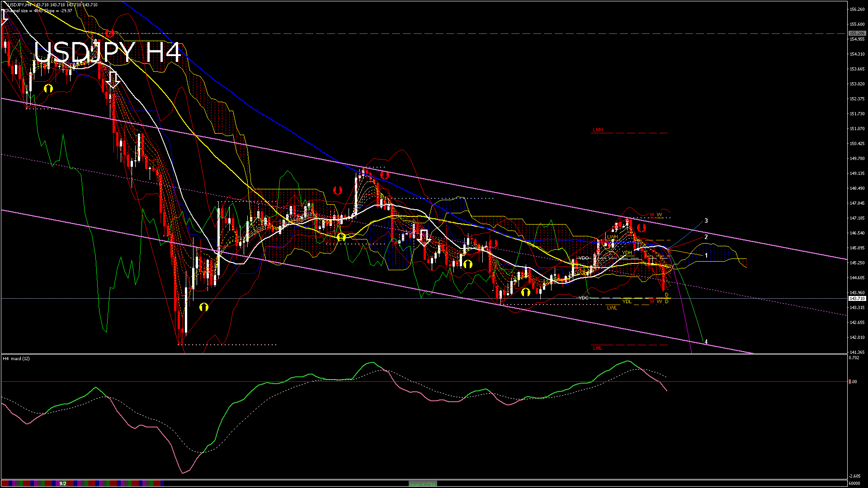The image size is (868, 488).
Task: Select the LML last-month-low label
Action: (598, 348)
